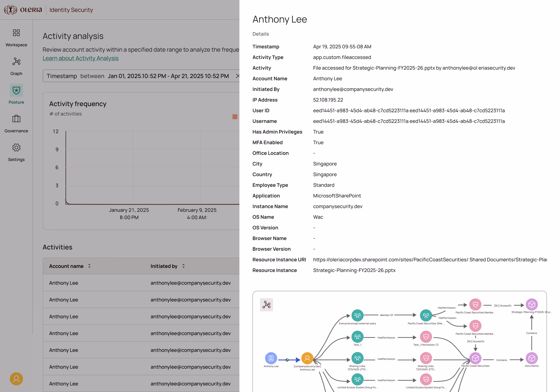Select the orange companysecurity.dev account node

[307, 358]
